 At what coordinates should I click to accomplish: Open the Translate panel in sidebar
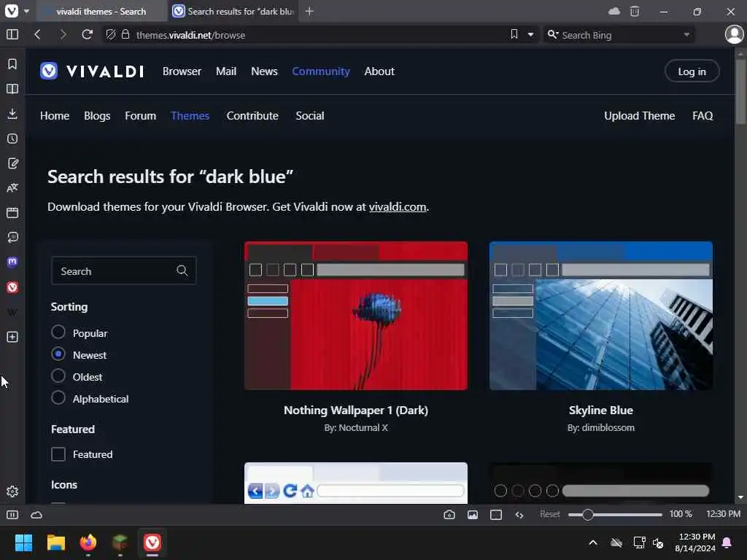pos(12,188)
